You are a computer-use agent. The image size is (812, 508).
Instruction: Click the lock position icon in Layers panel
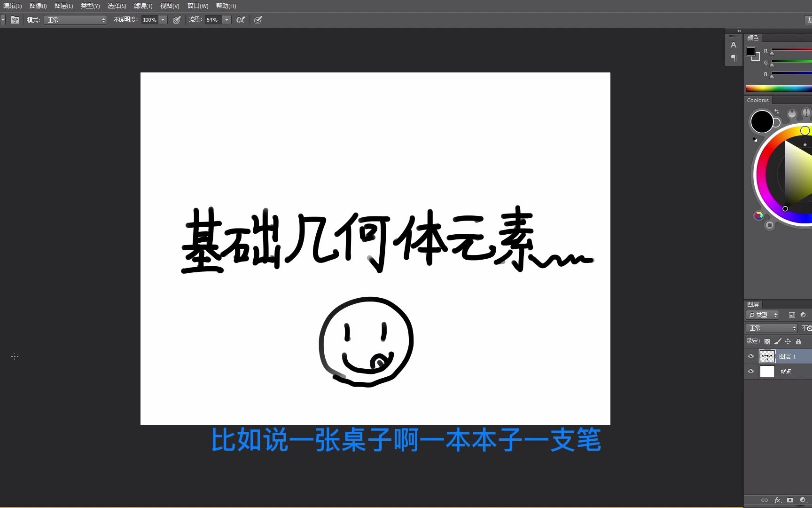tap(789, 341)
